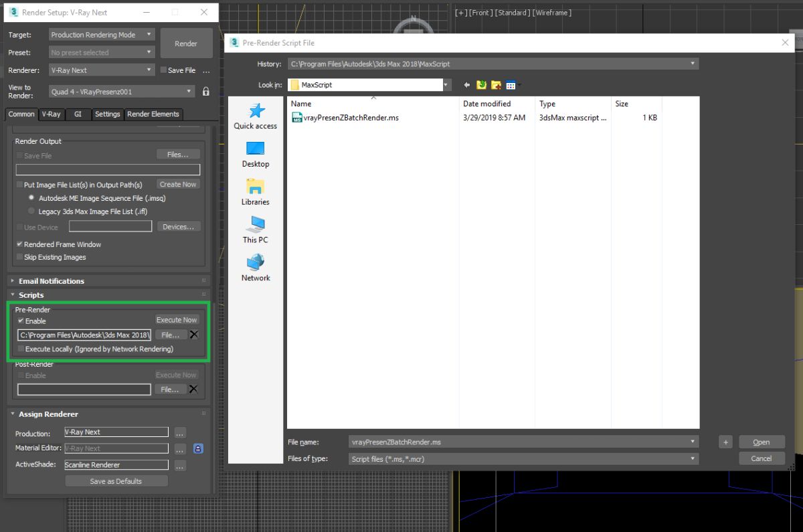Switch to the V-Ray tab
The height and width of the screenshot is (532, 803).
click(51, 114)
